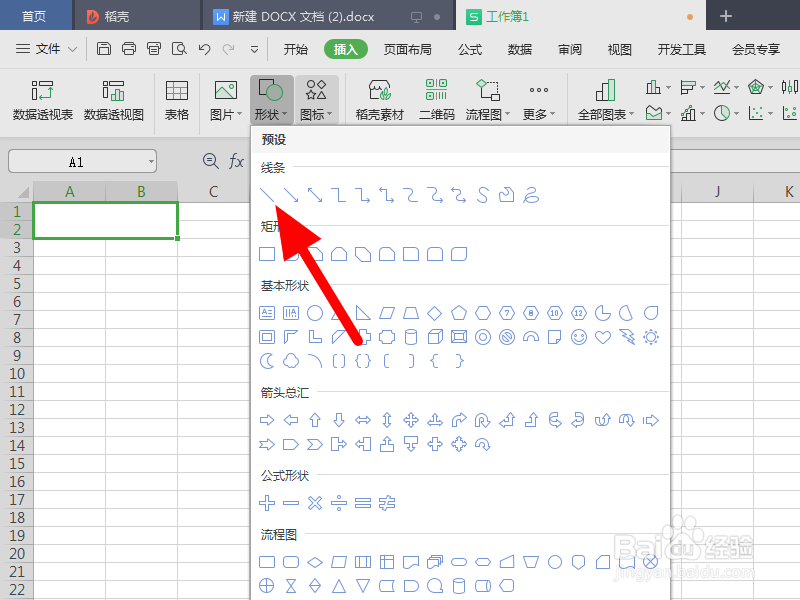Click the fx insert function button
800x600 pixels.
click(236, 161)
